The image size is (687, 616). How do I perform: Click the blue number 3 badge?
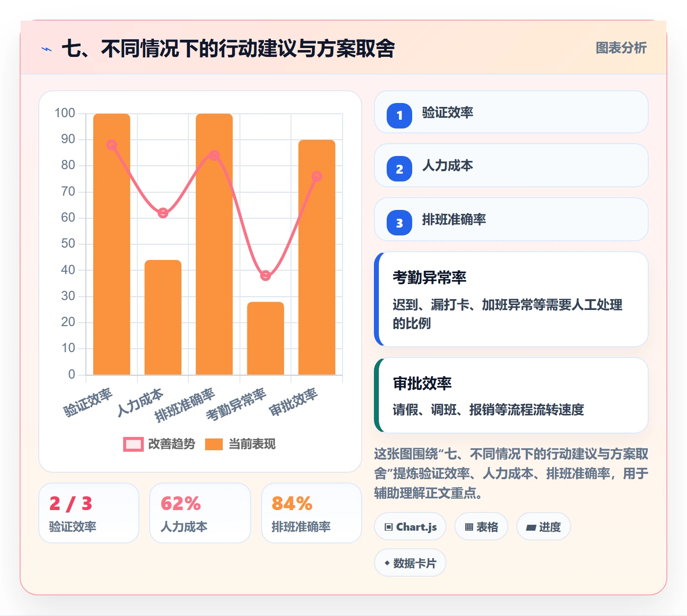coord(399,223)
